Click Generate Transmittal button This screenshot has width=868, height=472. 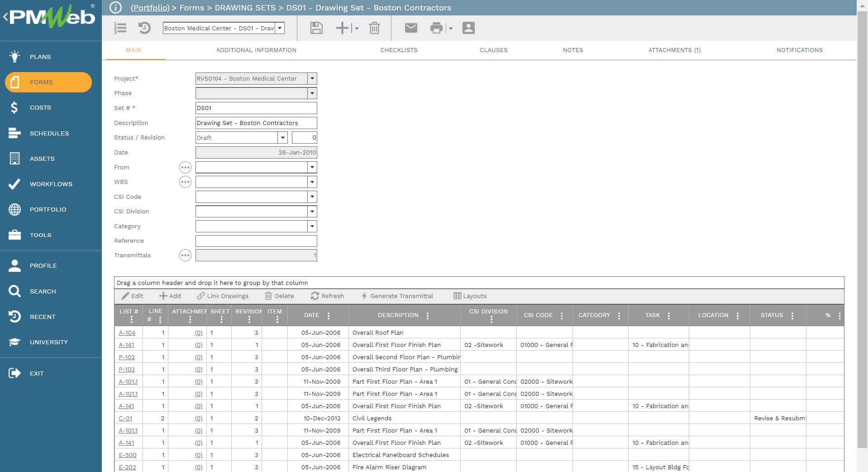397,296
